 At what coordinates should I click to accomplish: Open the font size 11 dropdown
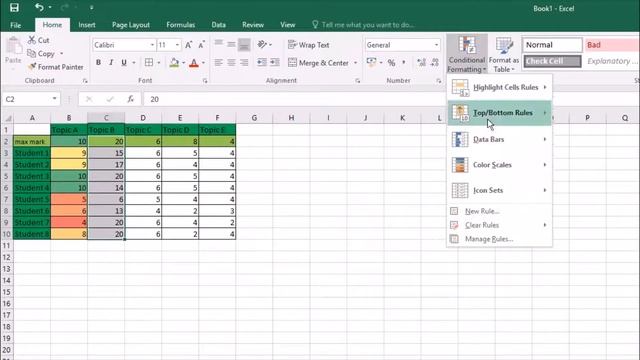point(177,45)
